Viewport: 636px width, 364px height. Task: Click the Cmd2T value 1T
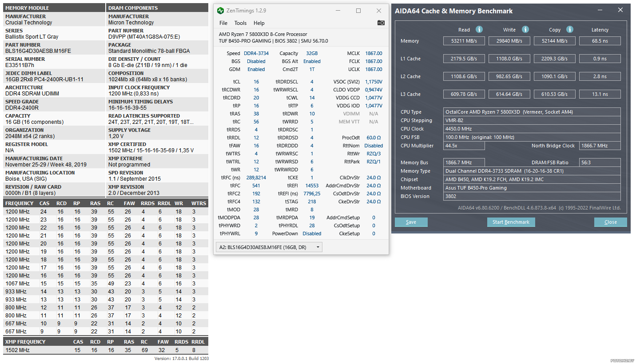pyautogui.click(x=312, y=69)
